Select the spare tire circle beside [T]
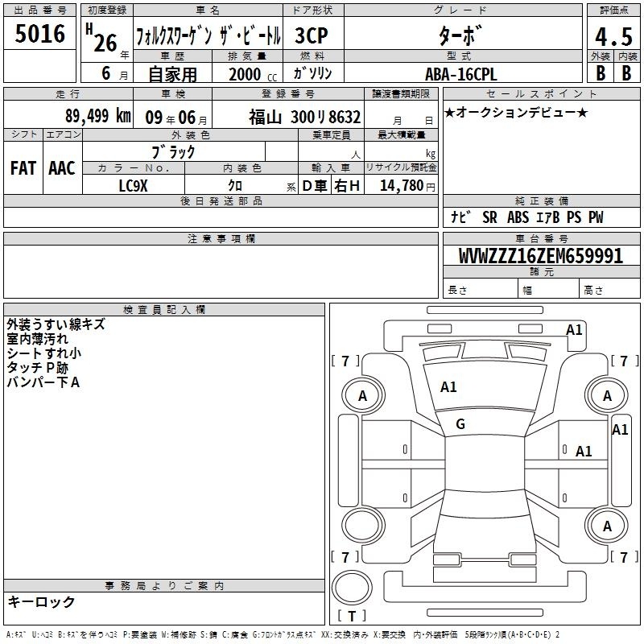The width and height of the screenshot is (644, 644). click(352, 588)
